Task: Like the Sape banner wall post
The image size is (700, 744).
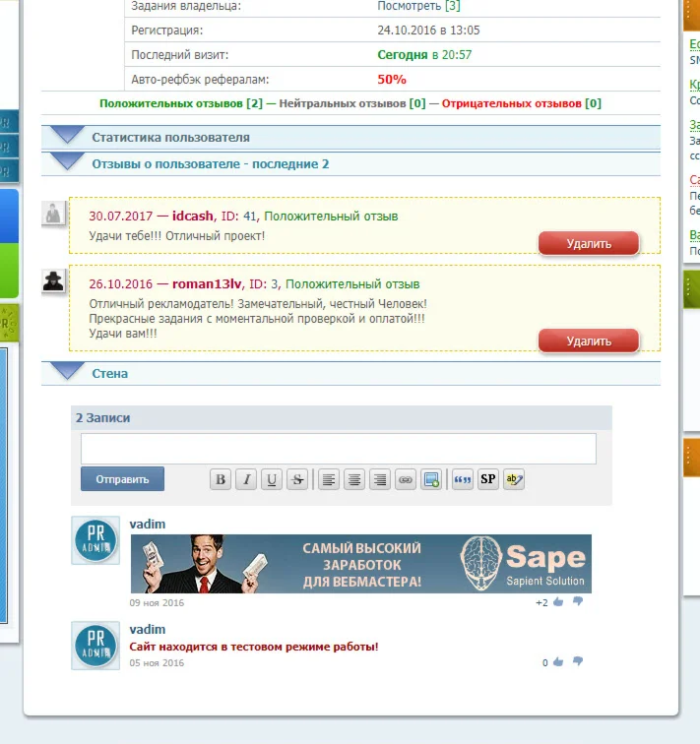Action: click(558, 602)
